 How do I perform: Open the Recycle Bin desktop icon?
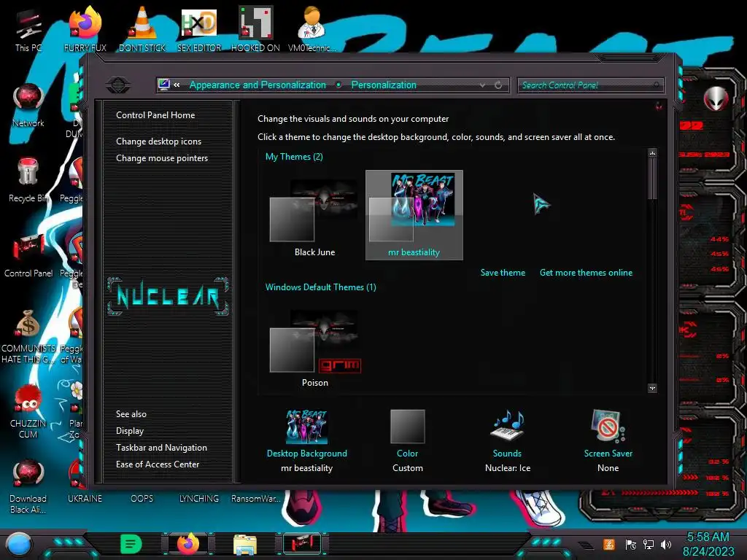[28, 180]
